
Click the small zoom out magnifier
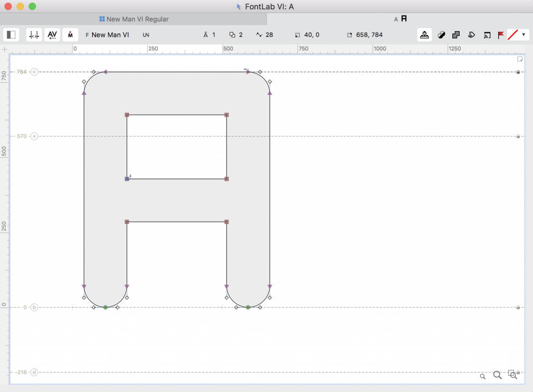pyautogui.click(x=483, y=376)
